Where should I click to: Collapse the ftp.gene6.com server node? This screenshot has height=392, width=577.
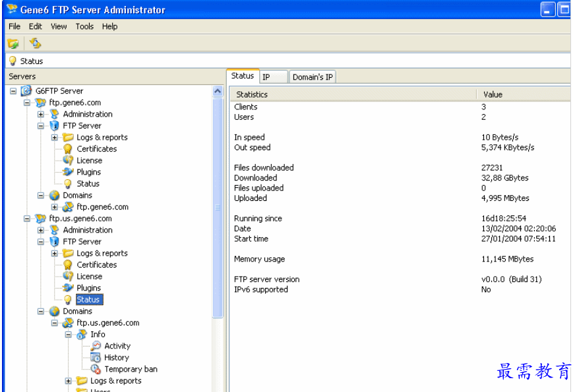click(x=27, y=103)
